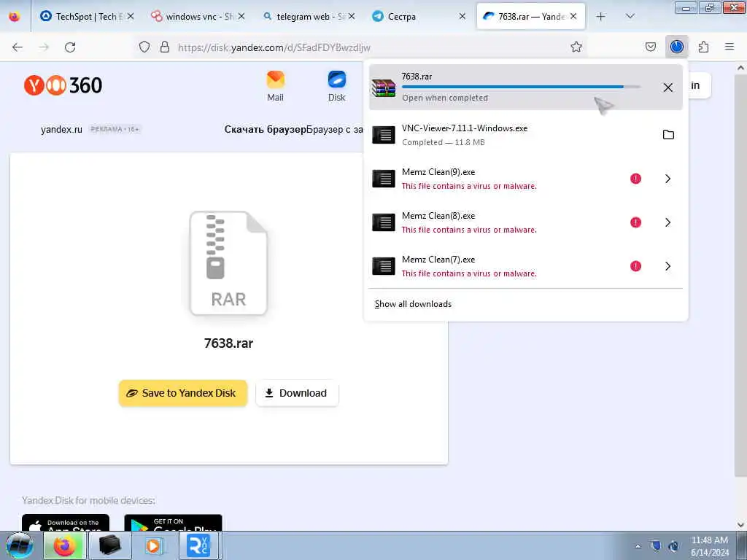Open Yandex Mail icon

point(275,86)
